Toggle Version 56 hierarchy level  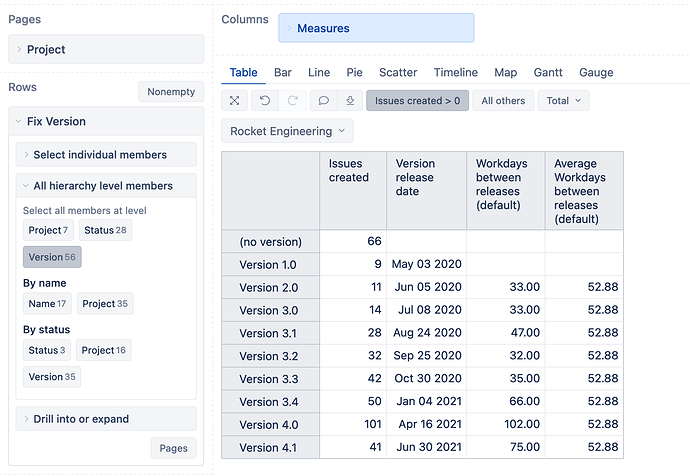52,257
